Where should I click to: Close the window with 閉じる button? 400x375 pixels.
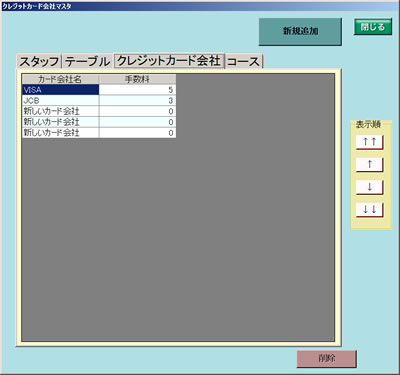[373, 27]
